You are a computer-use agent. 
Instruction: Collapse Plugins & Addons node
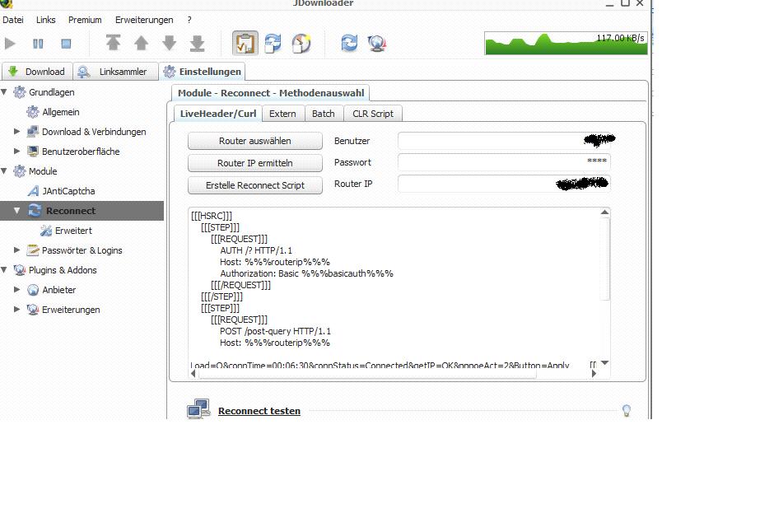[4, 269]
